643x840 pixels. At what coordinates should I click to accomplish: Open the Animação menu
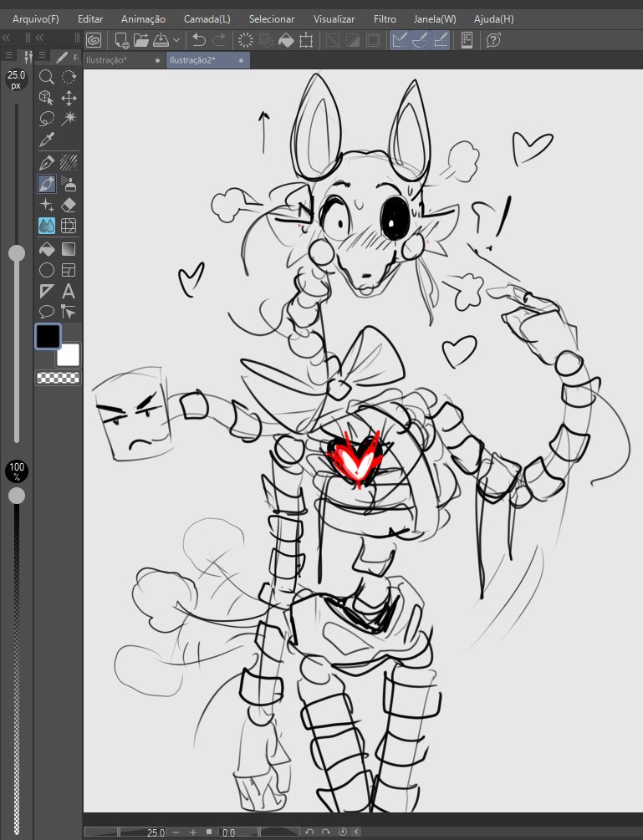coord(143,18)
